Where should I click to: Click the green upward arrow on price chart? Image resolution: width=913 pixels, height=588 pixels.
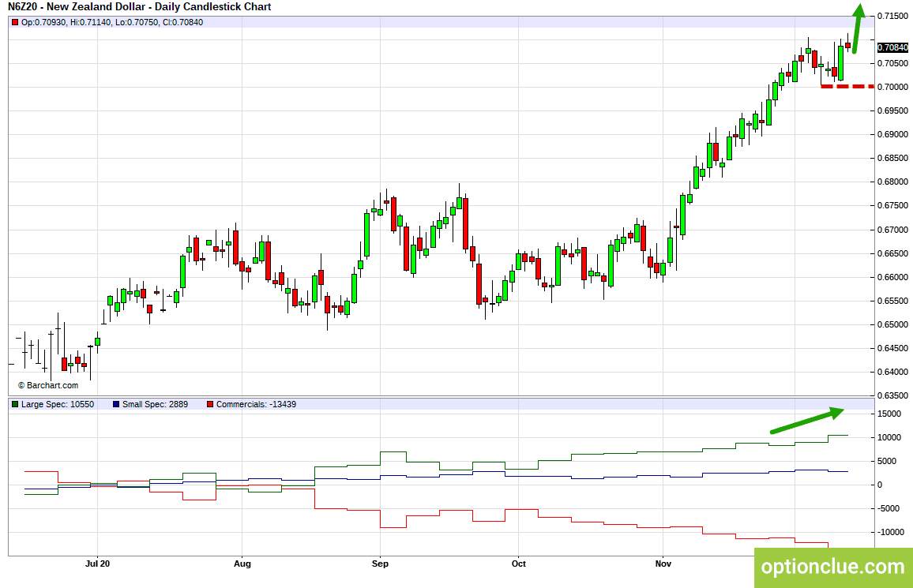[x=858, y=29]
